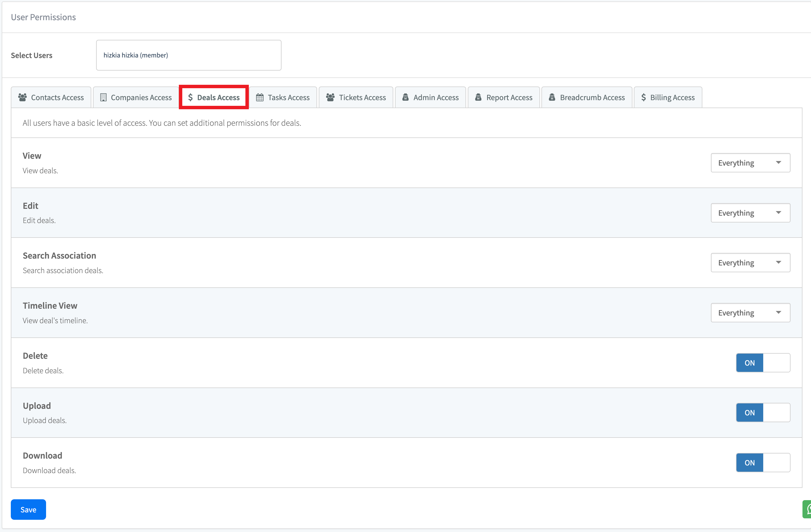The width and height of the screenshot is (811, 532).
Task: Click the dollar icon on Deals Access tab
Action: pos(190,98)
